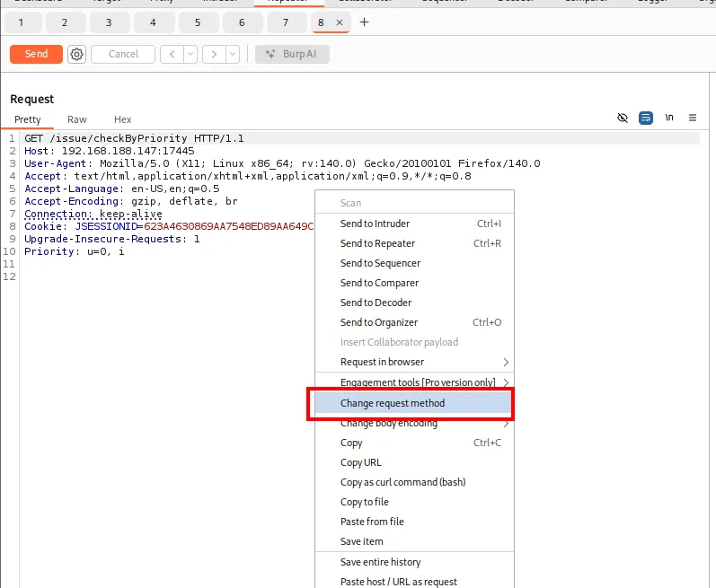Click the Cancel button
This screenshot has height=588, width=716.
(123, 54)
